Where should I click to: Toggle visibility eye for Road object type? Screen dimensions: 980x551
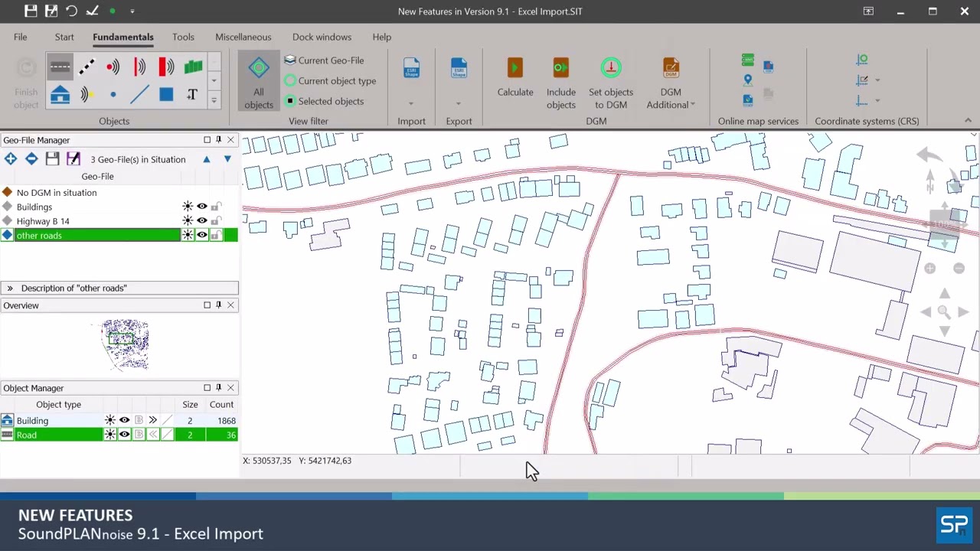[124, 435]
